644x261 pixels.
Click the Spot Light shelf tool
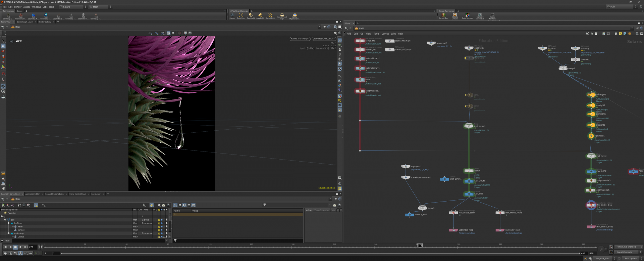click(x=251, y=15)
